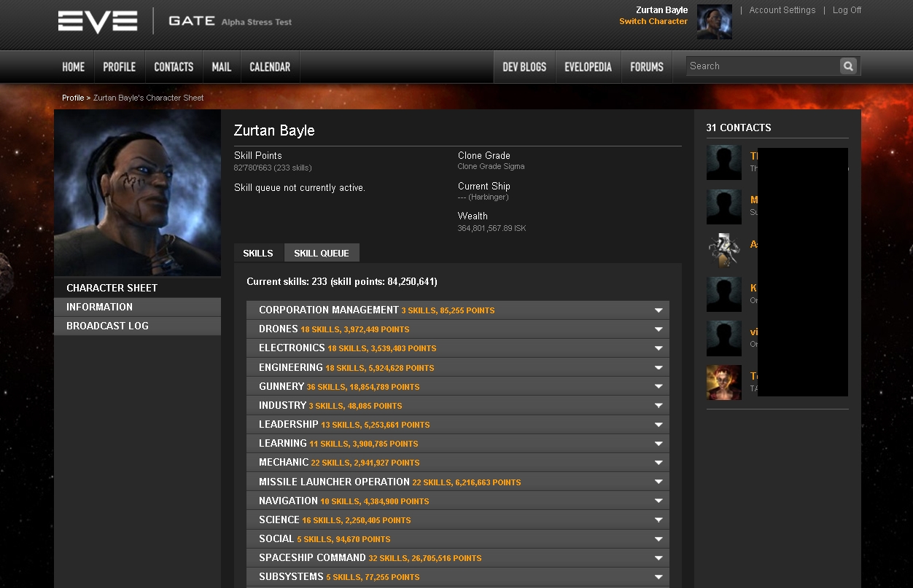
Task: Expand Navigation skill group arrow
Action: (658, 501)
